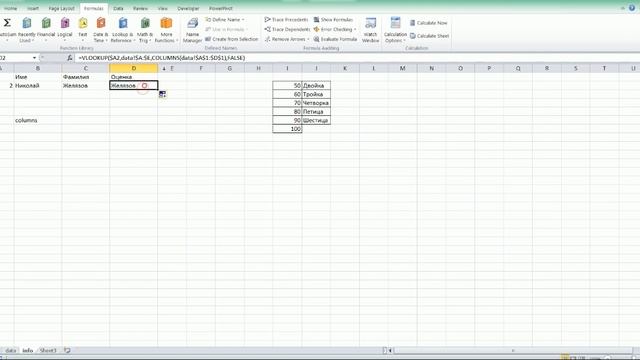The image size is (640, 360).
Task: Switch to the View tab
Action: click(x=162, y=8)
